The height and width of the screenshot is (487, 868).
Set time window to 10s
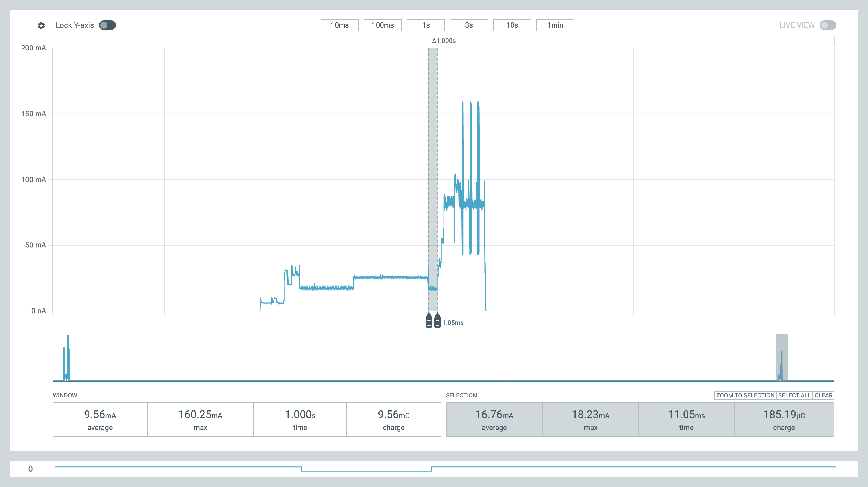click(512, 25)
